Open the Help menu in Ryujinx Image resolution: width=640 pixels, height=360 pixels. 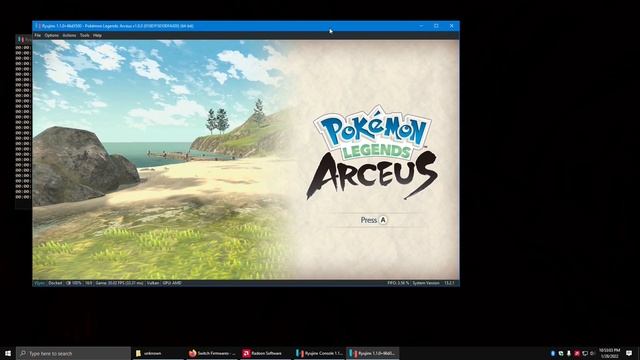(x=97, y=36)
